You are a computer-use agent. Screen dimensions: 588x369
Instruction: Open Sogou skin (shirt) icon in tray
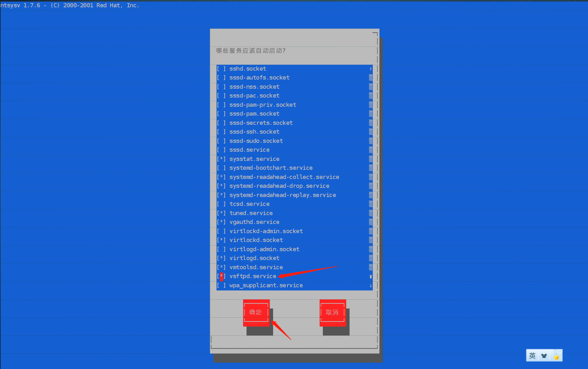pos(544,355)
